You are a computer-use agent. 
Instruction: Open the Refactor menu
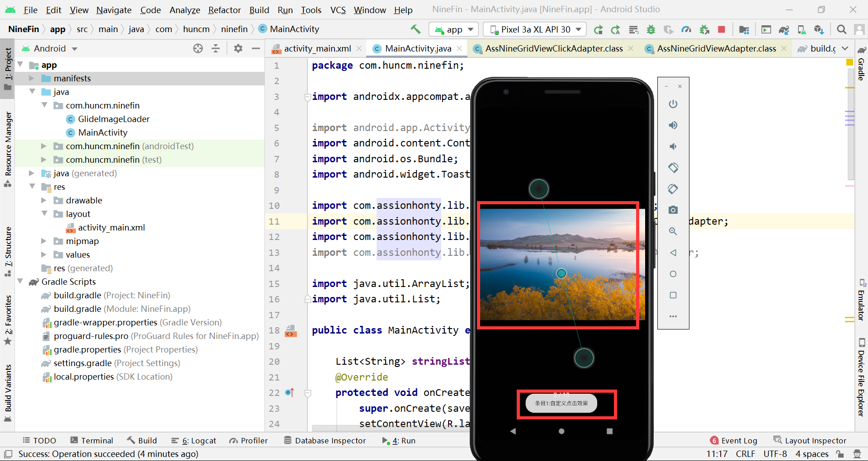pos(224,10)
